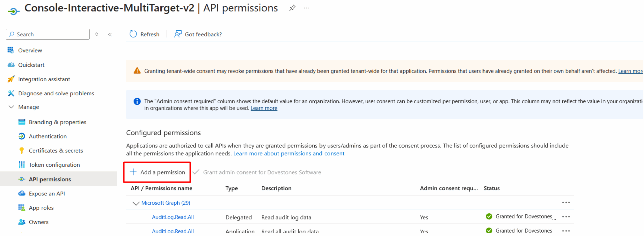Viewport: 644px width, 236px height.
Task: Click the Quickstart cloud icon
Action: pyautogui.click(x=11, y=65)
